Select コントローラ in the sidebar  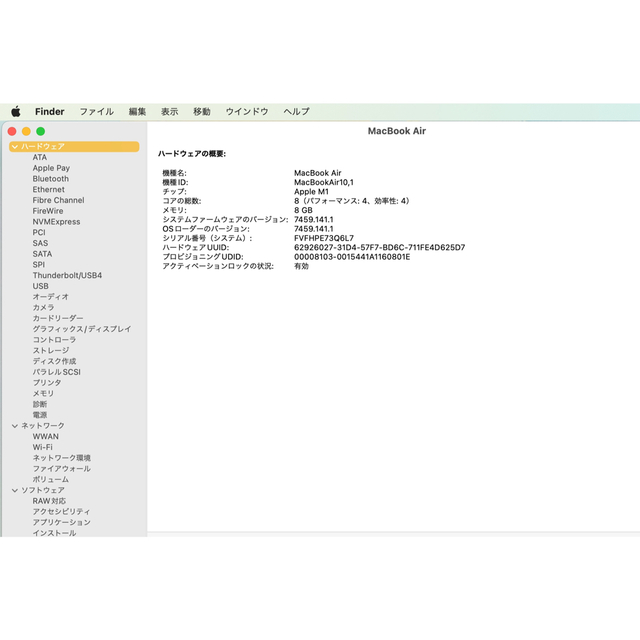pyautogui.click(x=54, y=340)
